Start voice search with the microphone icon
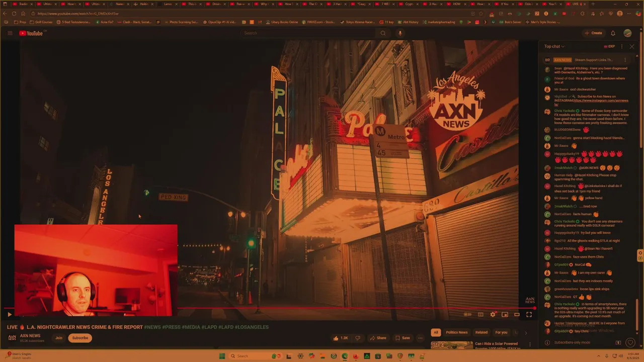 click(400, 33)
